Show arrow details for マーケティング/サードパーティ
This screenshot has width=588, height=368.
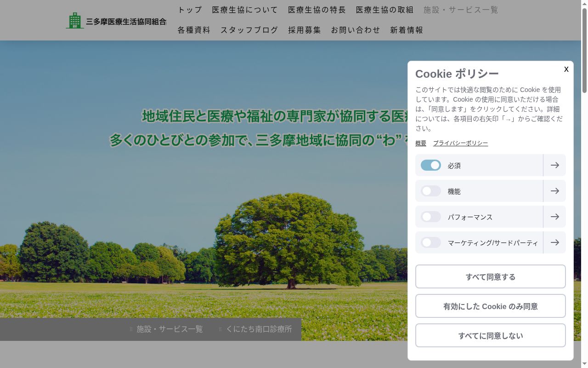tap(555, 242)
